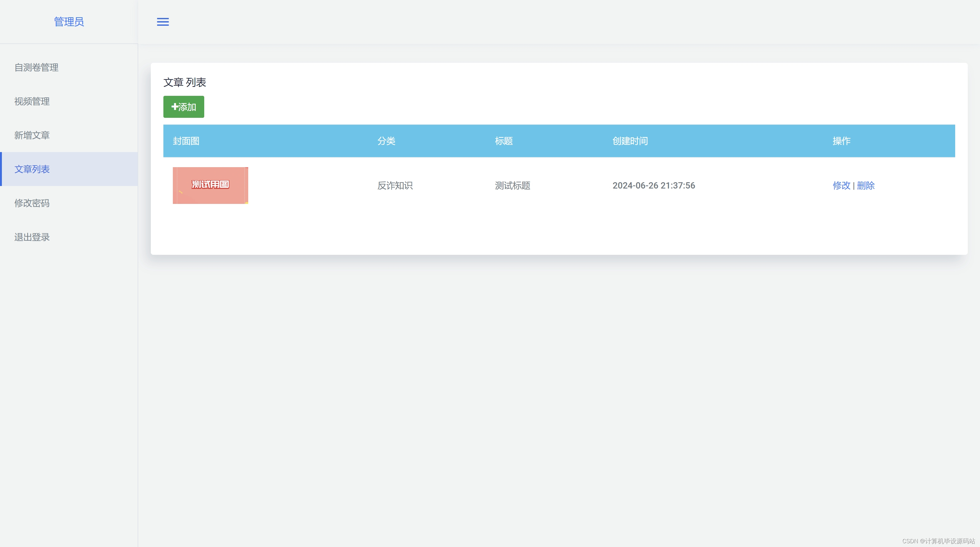Click the 管理员 header title
This screenshot has width=980, height=547.
pyautogui.click(x=69, y=22)
